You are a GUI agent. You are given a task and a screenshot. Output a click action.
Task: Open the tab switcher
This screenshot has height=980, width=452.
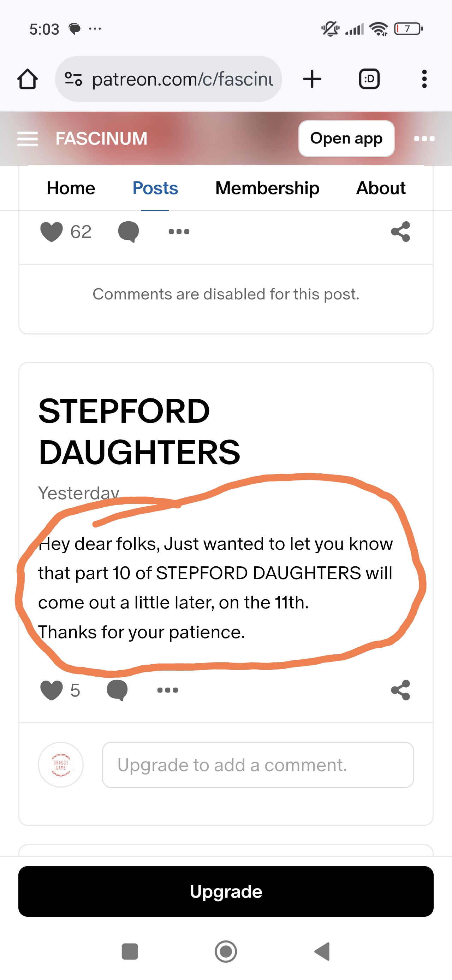369,79
